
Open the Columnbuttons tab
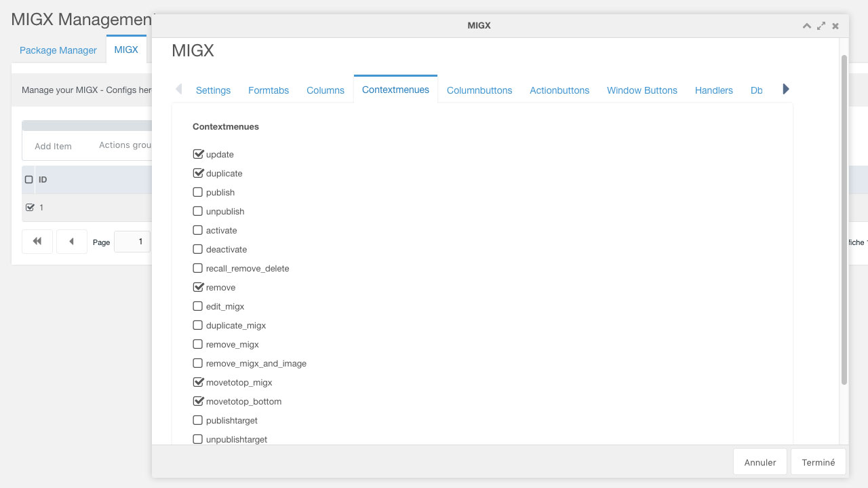coord(479,90)
